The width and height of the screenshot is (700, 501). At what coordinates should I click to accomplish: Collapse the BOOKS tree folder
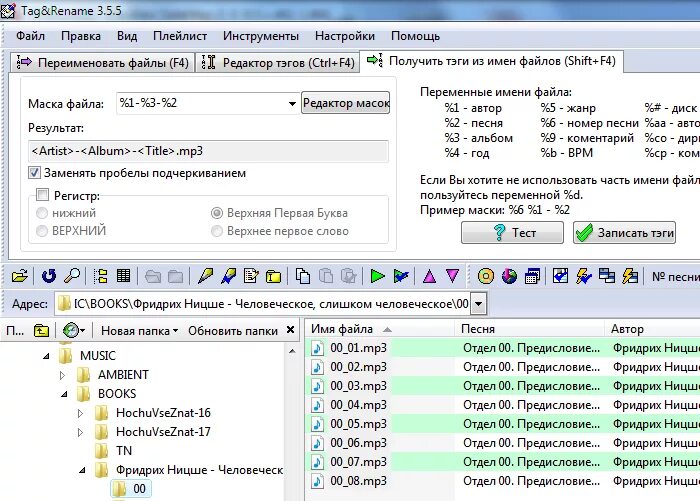[x=64, y=394]
